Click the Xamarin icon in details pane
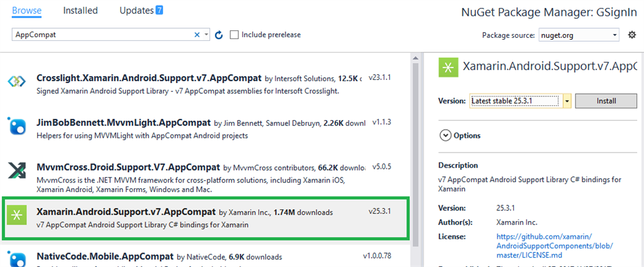Image resolution: width=644 pixels, height=267 pixels. (x=448, y=67)
